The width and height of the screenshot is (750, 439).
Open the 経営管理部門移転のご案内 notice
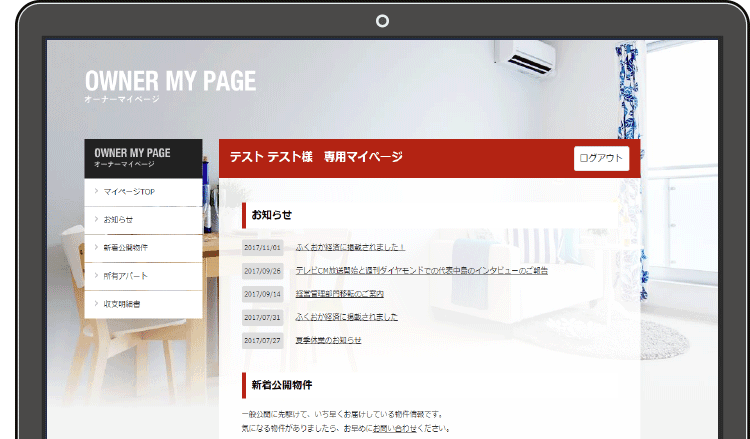click(x=340, y=294)
